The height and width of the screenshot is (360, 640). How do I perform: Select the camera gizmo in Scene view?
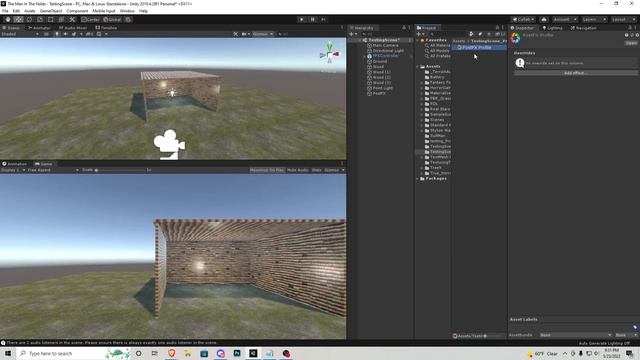169,144
